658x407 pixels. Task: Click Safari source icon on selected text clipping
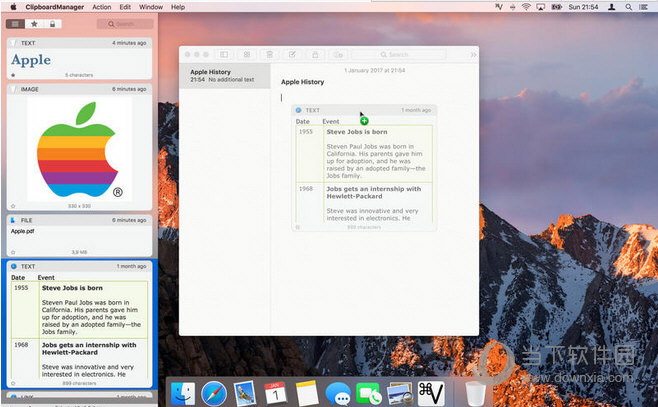coord(13,266)
